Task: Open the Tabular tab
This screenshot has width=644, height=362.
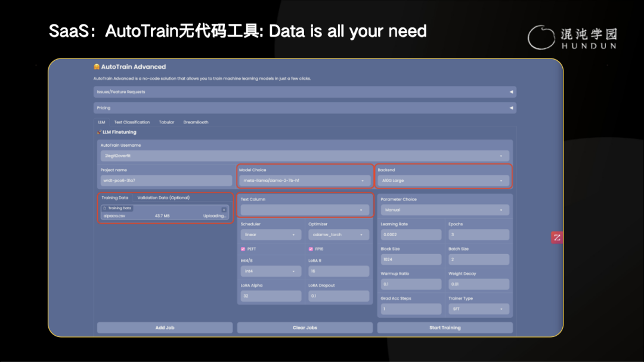Action: [x=166, y=122]
